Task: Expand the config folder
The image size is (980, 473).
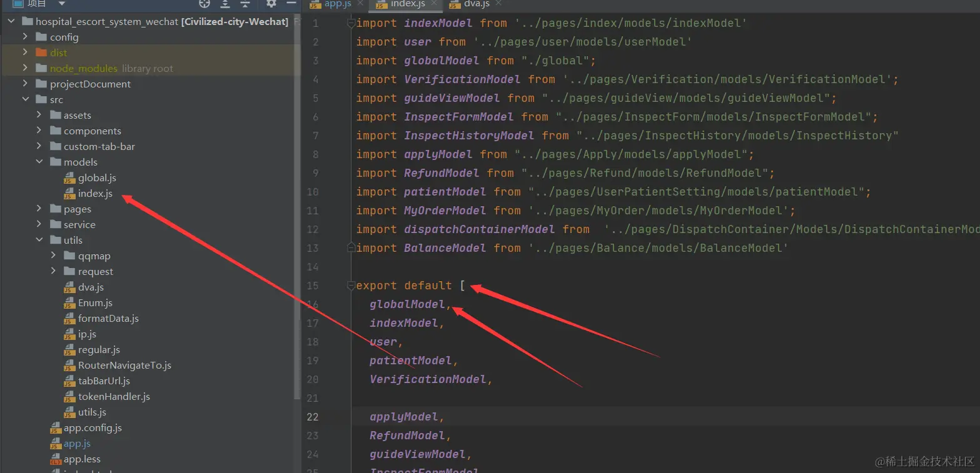Action: click(25, 37)
